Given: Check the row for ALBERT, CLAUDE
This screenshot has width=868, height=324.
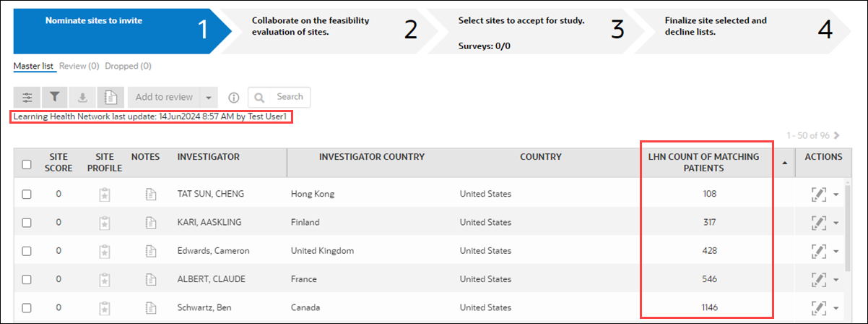Looking at the screenshot, I should click(27, 279).
